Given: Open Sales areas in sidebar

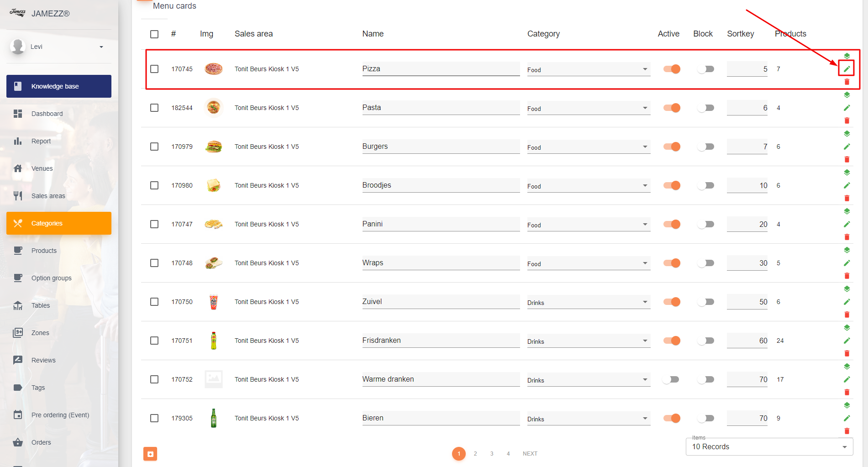Looking at the screenshot, I should [x=59, y=196].
